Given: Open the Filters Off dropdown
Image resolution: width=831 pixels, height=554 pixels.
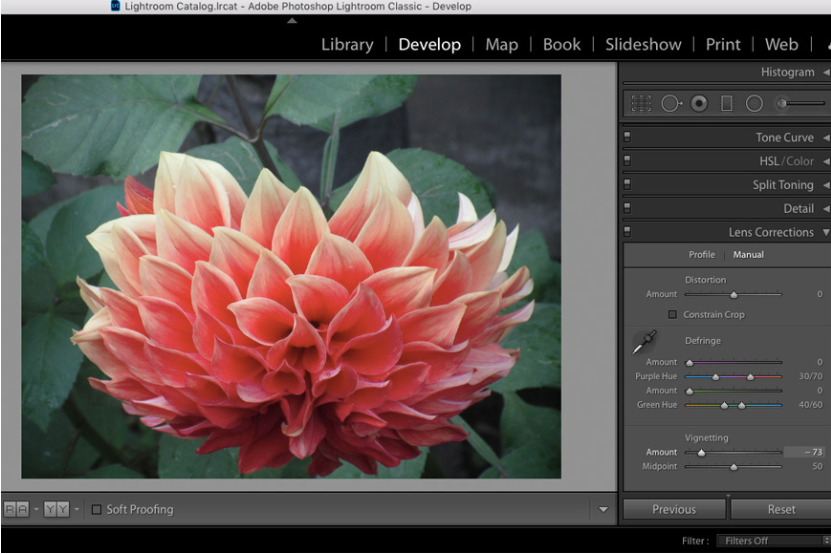Looking at the screenshot, I should point(773,541).
